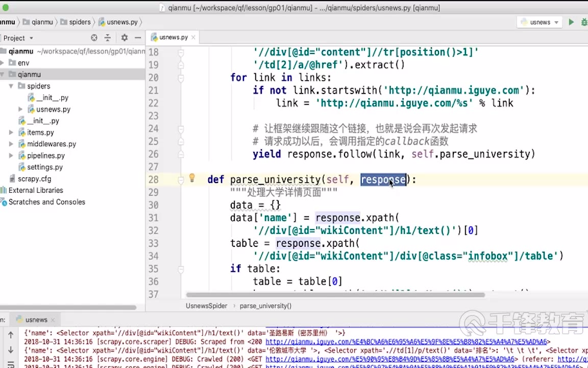Click the editor's horizontal scrollbar
The height and width of the screenshot is (368, 588).
(335, 295)
